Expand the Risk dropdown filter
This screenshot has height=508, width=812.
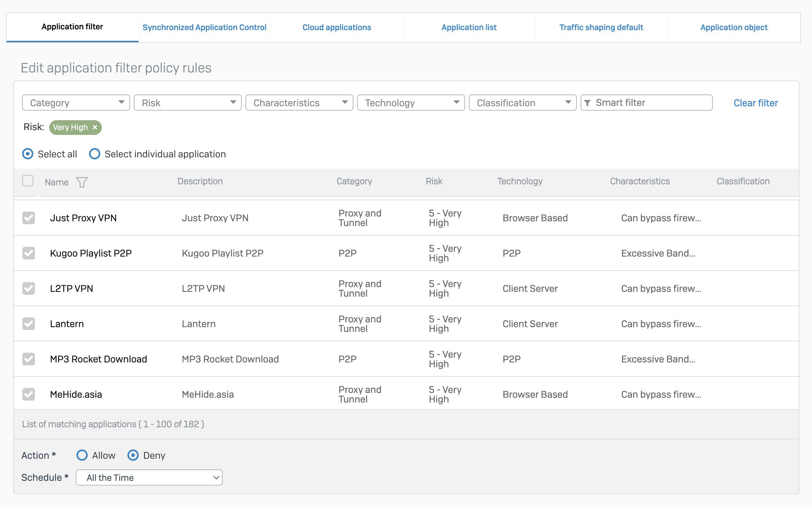click(187, 103)
